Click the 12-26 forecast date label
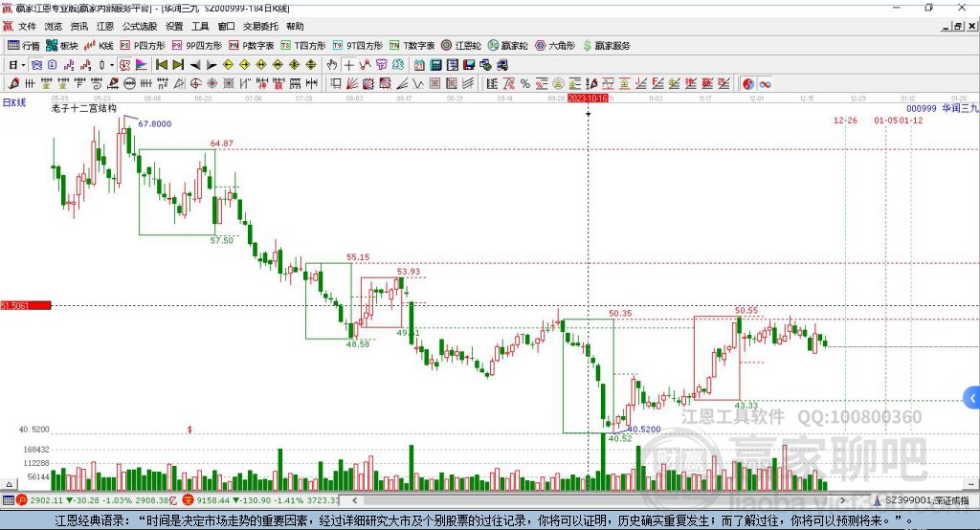 (x=845, y=120)
